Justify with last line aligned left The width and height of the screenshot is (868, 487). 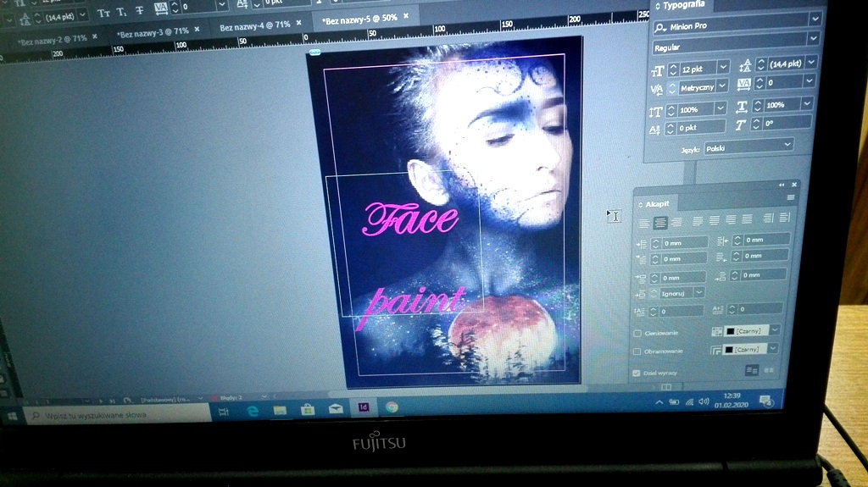click(x=698, y=221)
